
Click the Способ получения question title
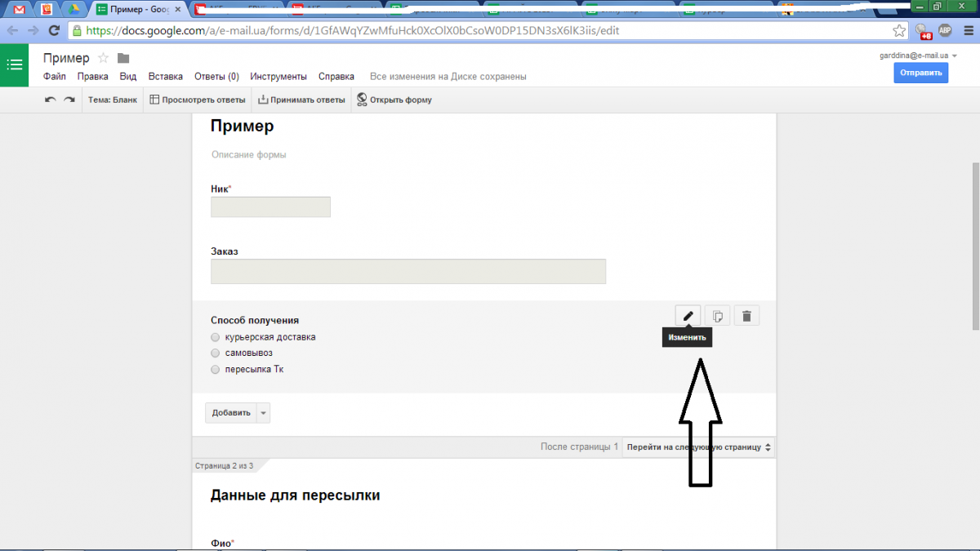pyautogui.click(x=255, y=321)
